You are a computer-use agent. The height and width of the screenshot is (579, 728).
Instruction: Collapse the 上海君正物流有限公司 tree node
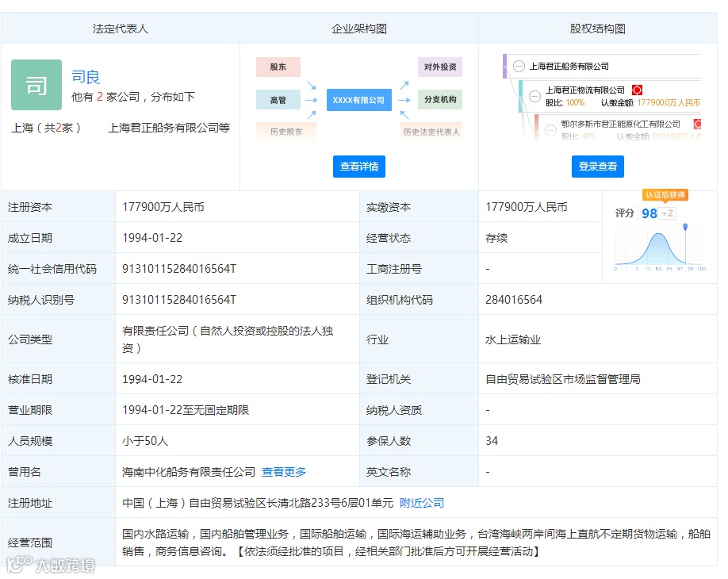[x=535, y=96]
